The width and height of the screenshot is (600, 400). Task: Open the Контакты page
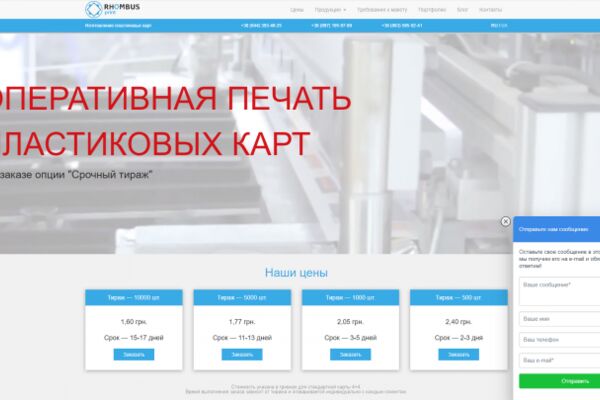[x=490, y=10]
